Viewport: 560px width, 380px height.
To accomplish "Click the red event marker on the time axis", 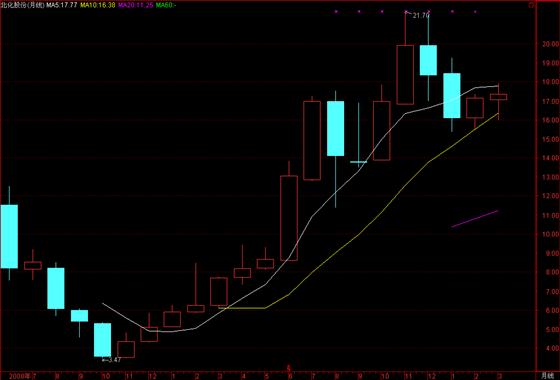I will [x=289, y=368].
